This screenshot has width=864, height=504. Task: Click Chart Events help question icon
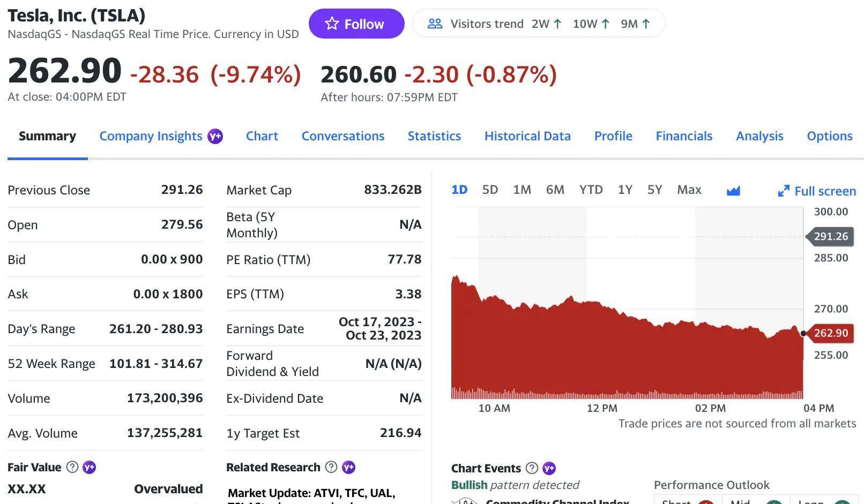tap(532, 468)
